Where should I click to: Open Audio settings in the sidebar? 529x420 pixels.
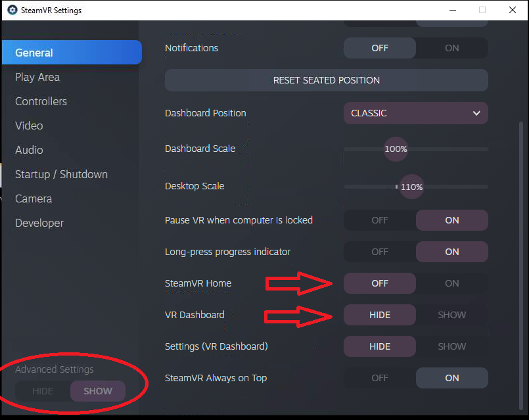29,150
